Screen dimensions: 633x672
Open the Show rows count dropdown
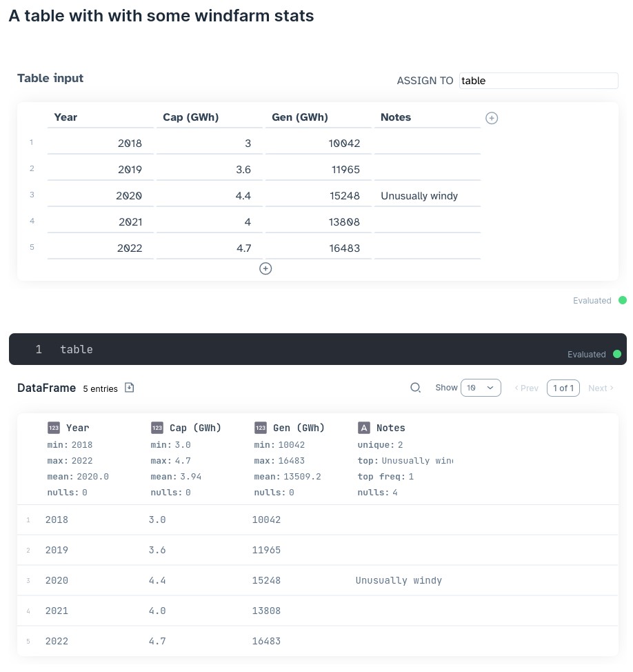[x=481, y=388]
